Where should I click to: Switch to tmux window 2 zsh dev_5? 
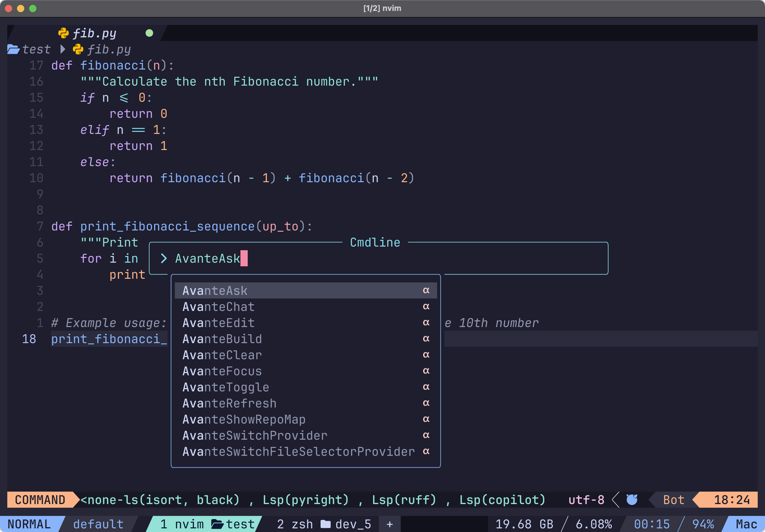[324, 524]
